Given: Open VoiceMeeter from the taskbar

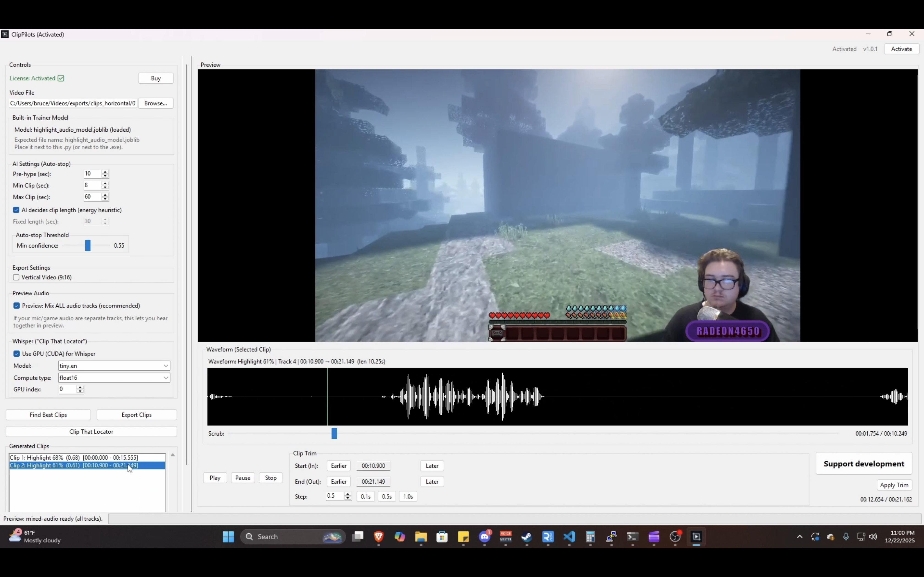Looking at the screenshot, I should pyautogui.click(x=505, y=537).
